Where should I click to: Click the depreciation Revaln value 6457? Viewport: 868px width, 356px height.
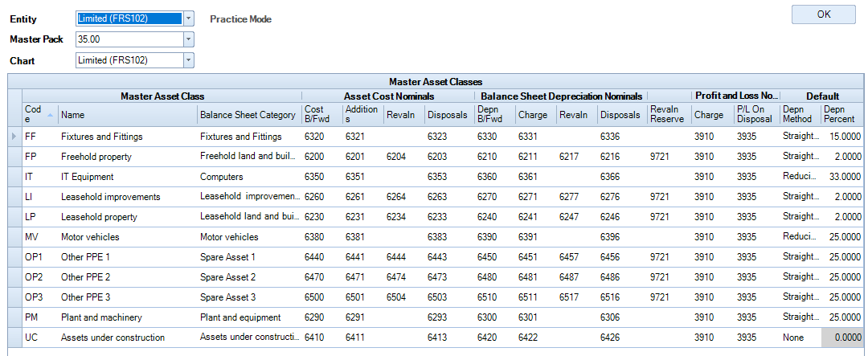pyautogui.click(x=576, y=257)
